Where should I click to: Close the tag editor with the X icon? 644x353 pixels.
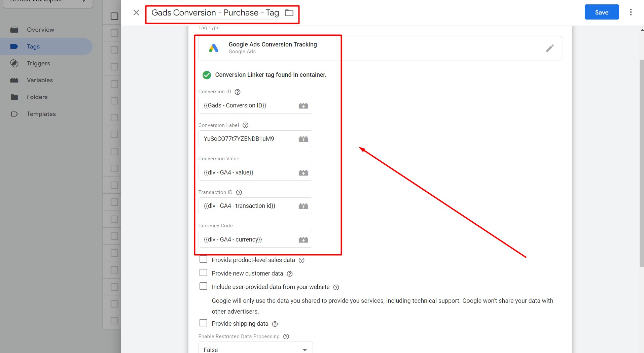click(136, 12)
